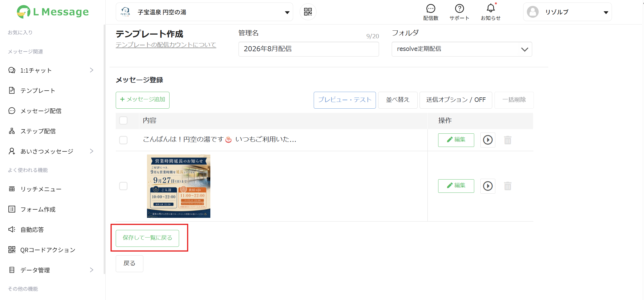Click the こんばんは！円空の湯です message text
The image size is (644, 300).
(x=219, y=139)
